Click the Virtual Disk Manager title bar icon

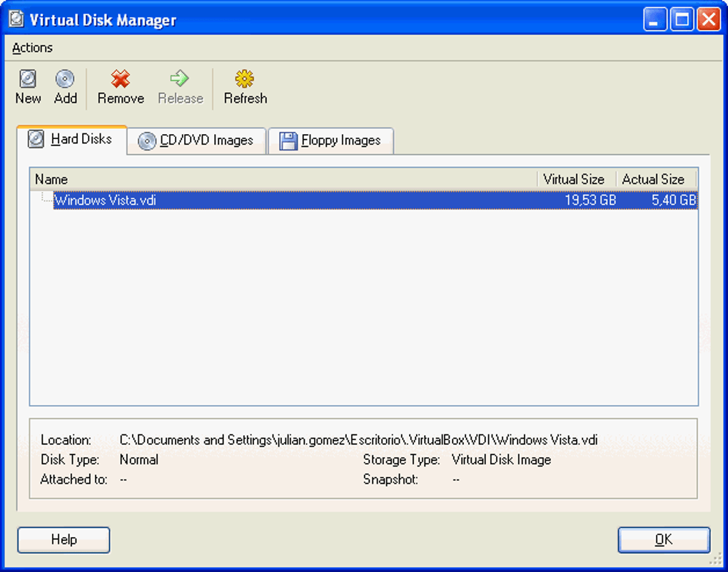(x=16, y=19)
